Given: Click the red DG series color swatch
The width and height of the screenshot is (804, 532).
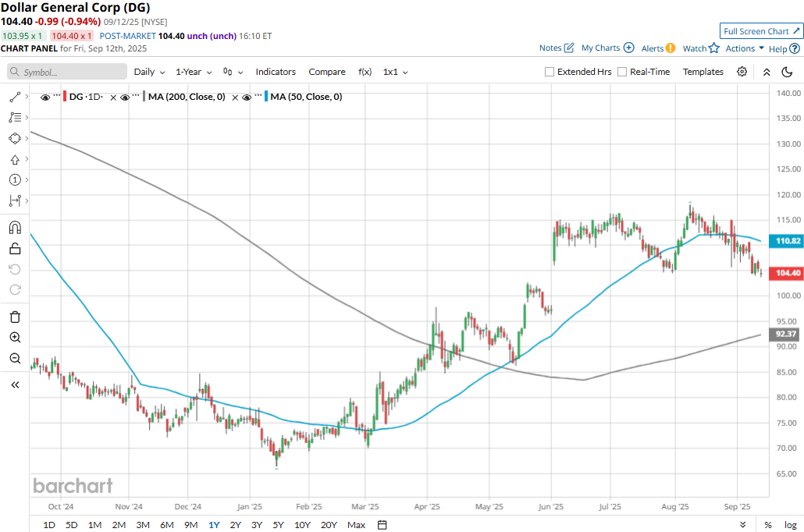Looking at the screenshot, I should coord(65,97).
